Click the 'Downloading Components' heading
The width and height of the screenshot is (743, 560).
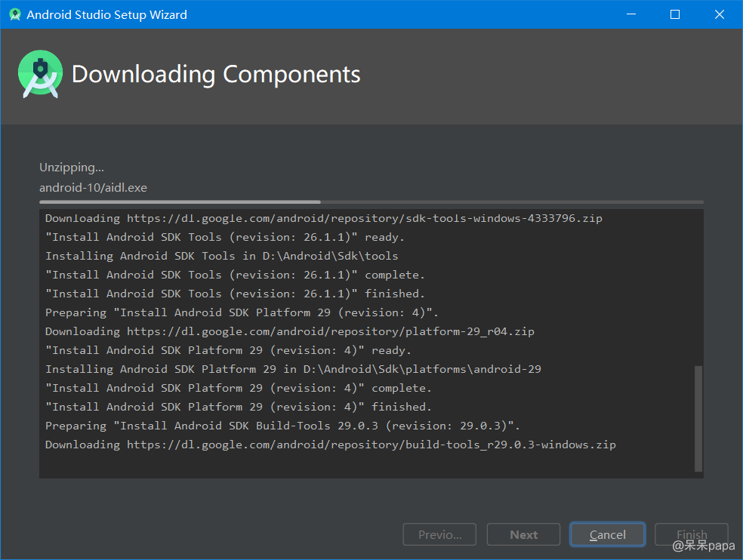point(216,75)
